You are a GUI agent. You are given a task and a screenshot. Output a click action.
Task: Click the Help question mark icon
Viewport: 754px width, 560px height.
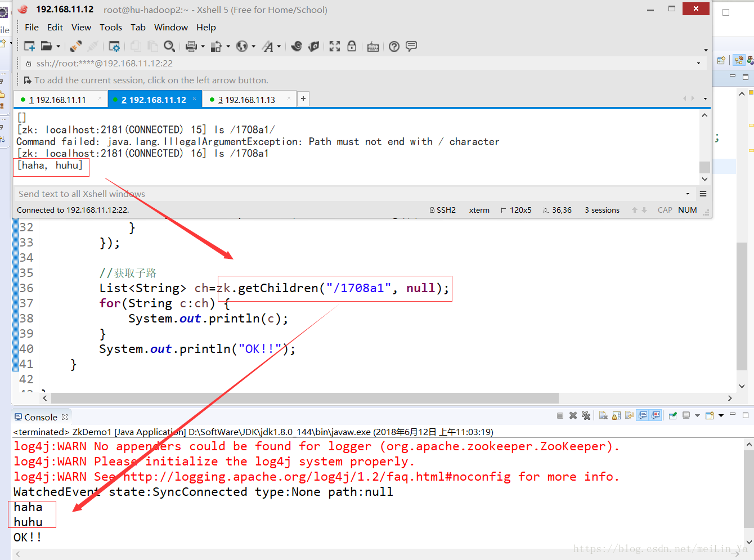394,46
